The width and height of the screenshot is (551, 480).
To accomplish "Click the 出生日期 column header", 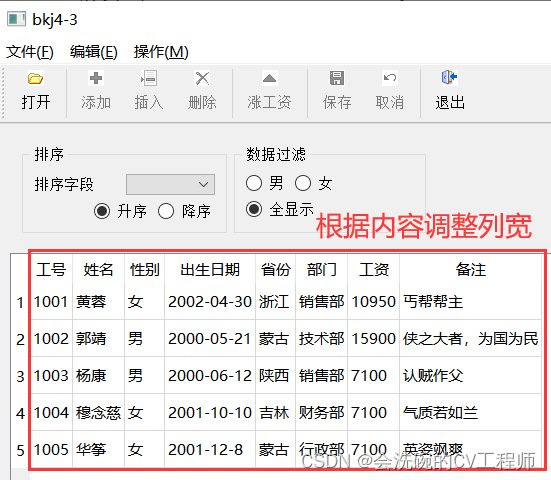I will (x=210, y=270).
